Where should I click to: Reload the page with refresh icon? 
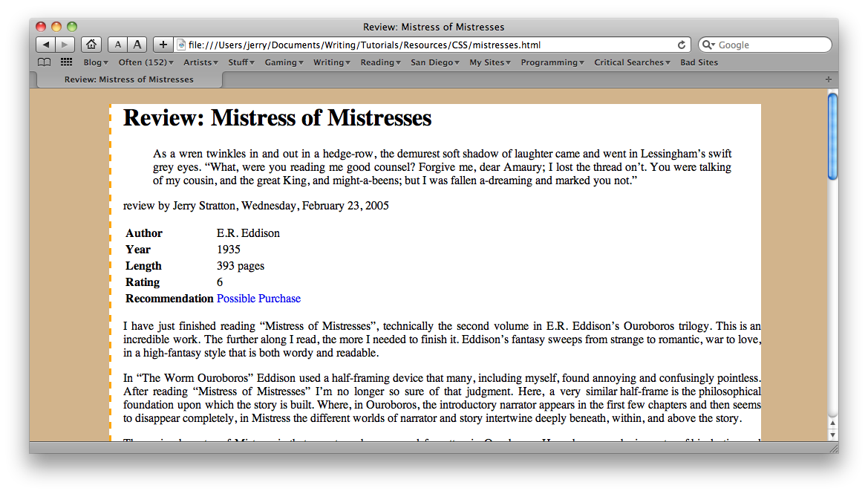[x=682, y=45]
